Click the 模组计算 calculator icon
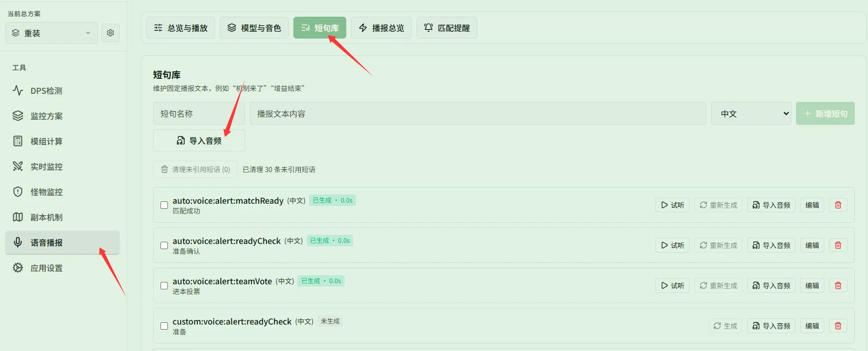This screenshot has height=351, width=868. click(18, 142)
